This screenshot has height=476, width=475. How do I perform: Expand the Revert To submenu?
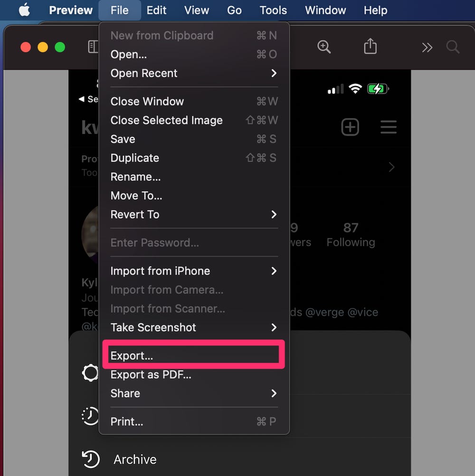tap(194, 215)
